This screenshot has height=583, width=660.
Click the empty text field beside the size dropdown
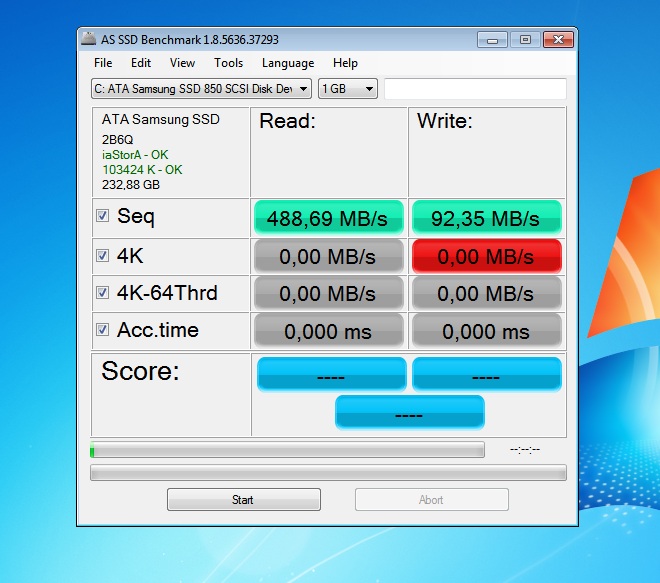[475, 89]
